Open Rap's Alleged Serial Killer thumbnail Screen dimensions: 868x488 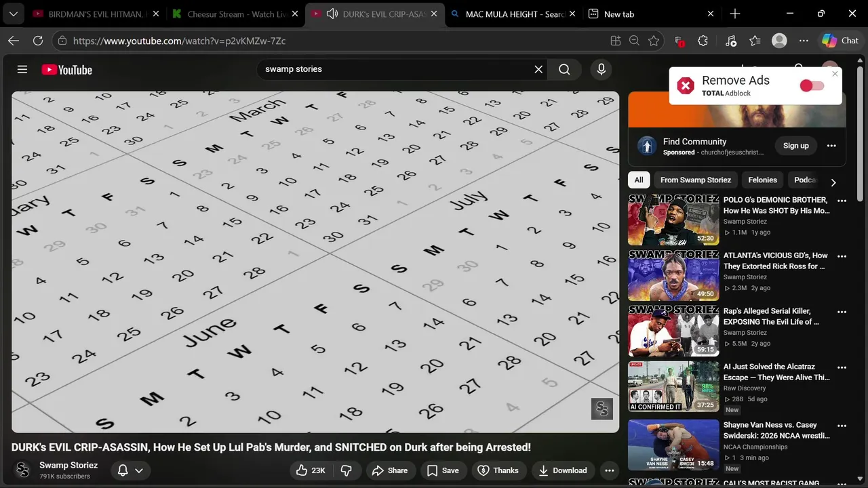point(673,331)
